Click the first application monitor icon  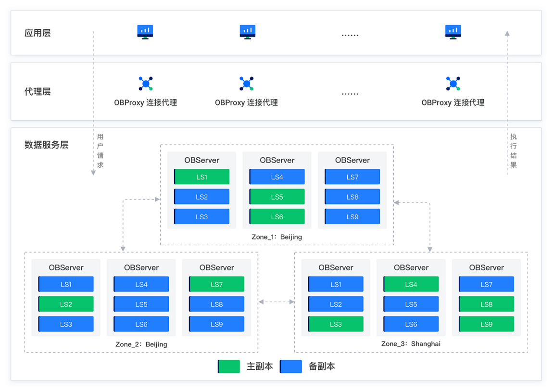[145, 32]
